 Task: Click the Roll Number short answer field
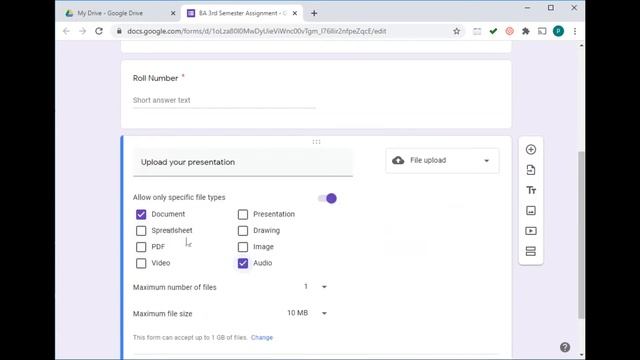(x=224, y=100)
